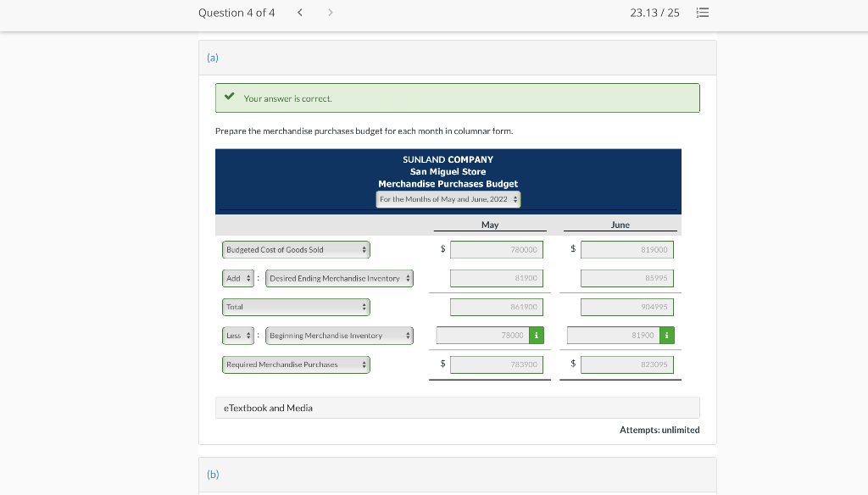Screen dimensions: 868x495
Task: Click the May beginning inventory field 78000
Action: click(x=482, y=336)
